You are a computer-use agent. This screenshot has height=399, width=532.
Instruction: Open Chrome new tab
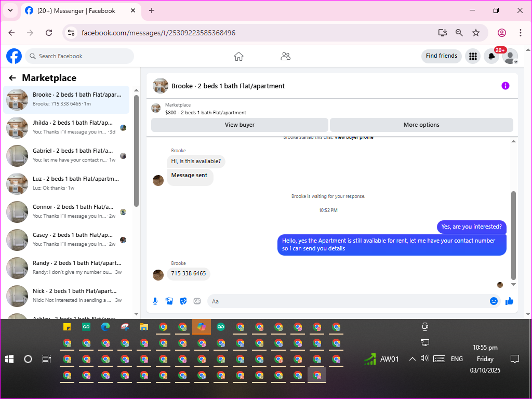(152, 10)
